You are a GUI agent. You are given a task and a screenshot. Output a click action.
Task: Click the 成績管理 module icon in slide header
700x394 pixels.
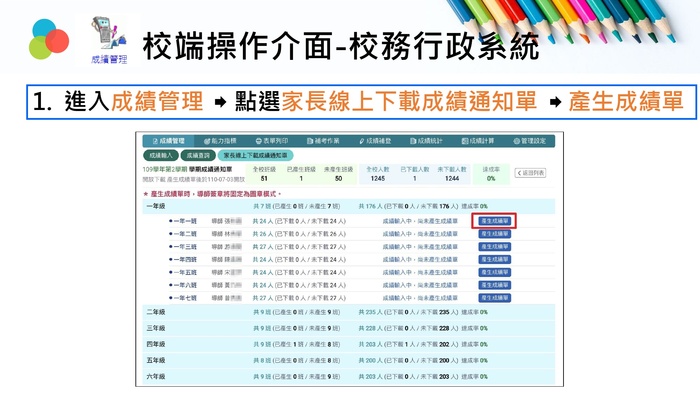(109, 41)
